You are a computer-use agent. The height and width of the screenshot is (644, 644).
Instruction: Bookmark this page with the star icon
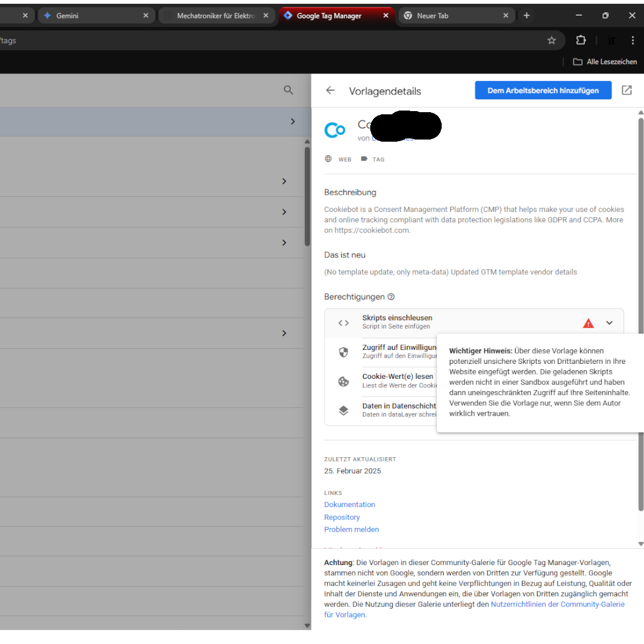coord(551,40)
